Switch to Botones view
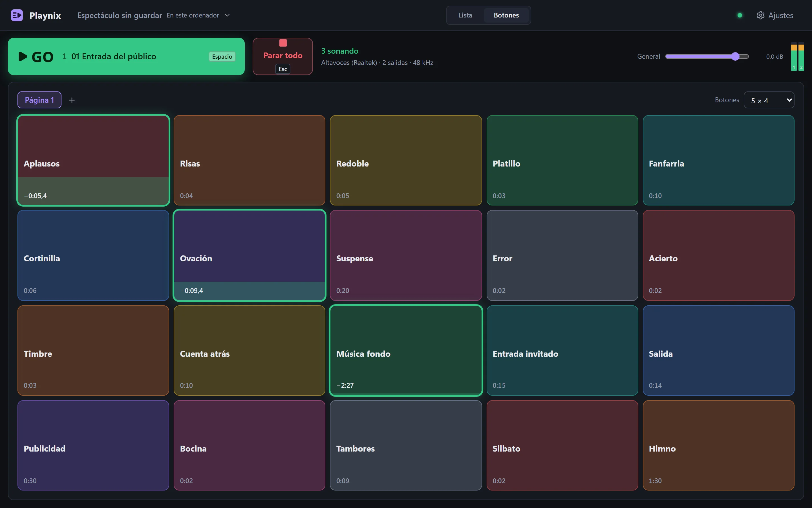The width and height of the screenshot is (812, 508). (506, 15)
